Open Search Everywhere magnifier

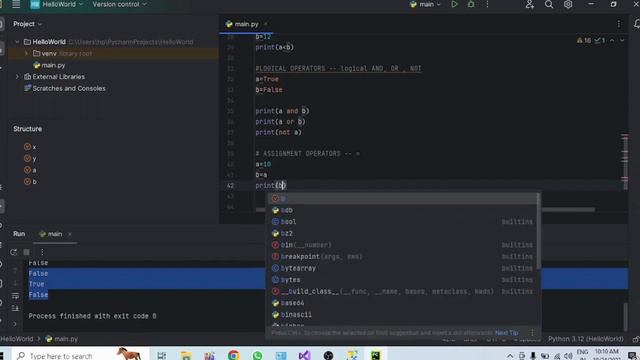coord(549,4)
